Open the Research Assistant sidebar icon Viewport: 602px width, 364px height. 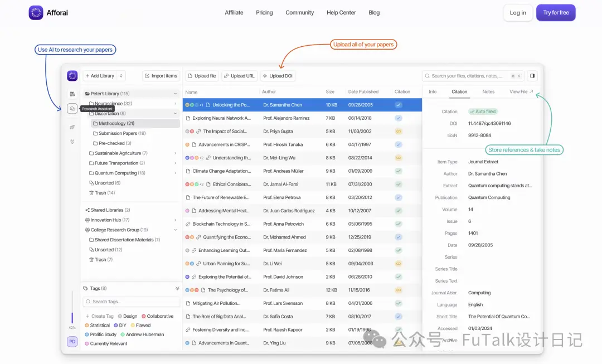(x=72, y=109)
